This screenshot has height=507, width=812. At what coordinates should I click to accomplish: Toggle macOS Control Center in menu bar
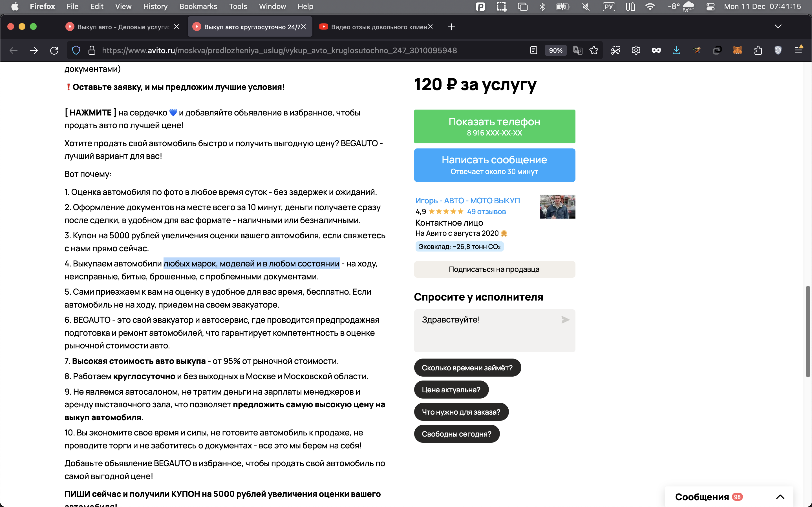point(710,6)
